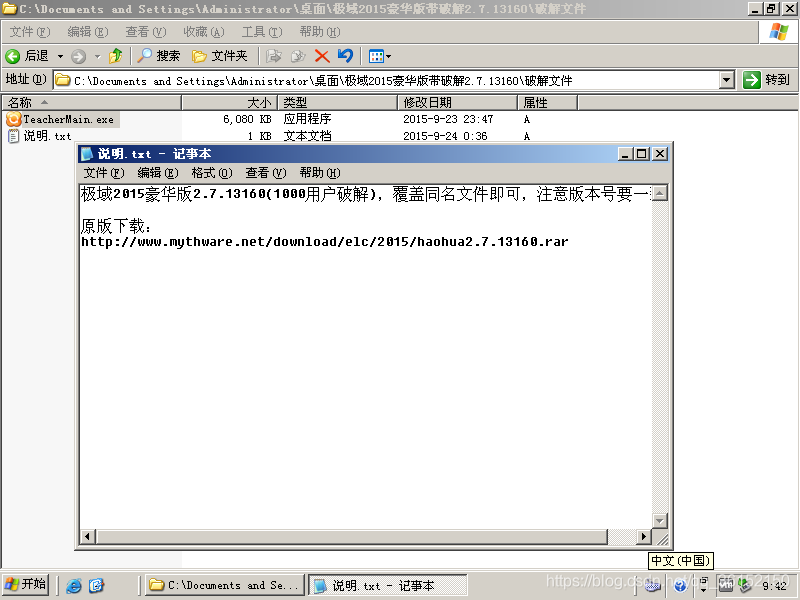The height and width of the screenshot is (600, 800).
Task: Sort files by 大小 column header
Action: 230,103
